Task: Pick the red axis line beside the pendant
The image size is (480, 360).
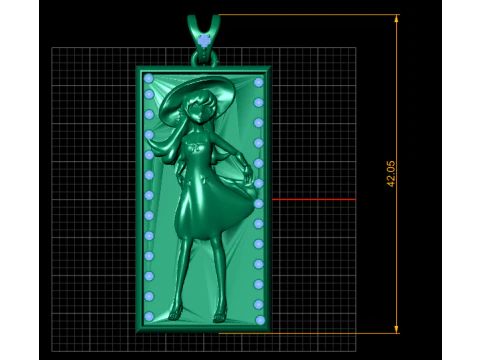Action: coord(314,199)
